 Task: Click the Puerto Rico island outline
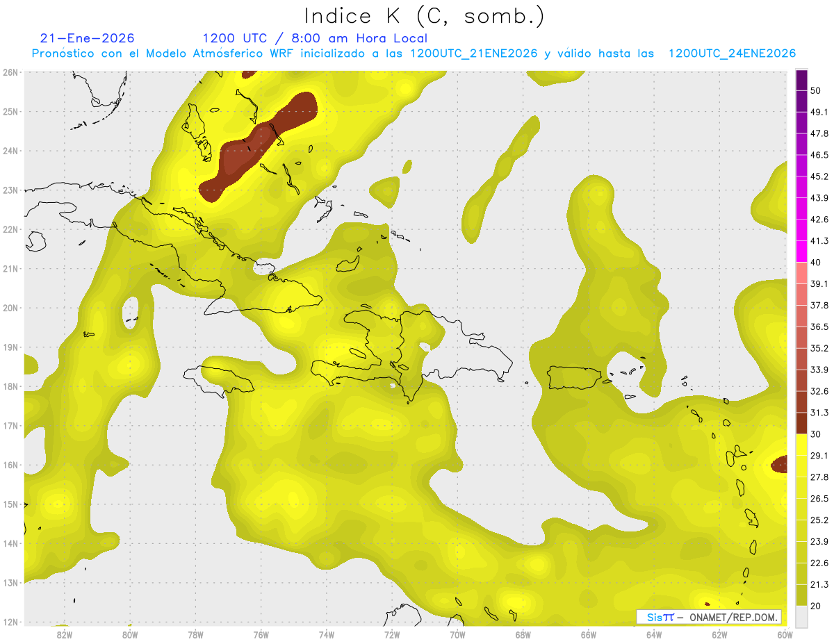click(575, 377)
